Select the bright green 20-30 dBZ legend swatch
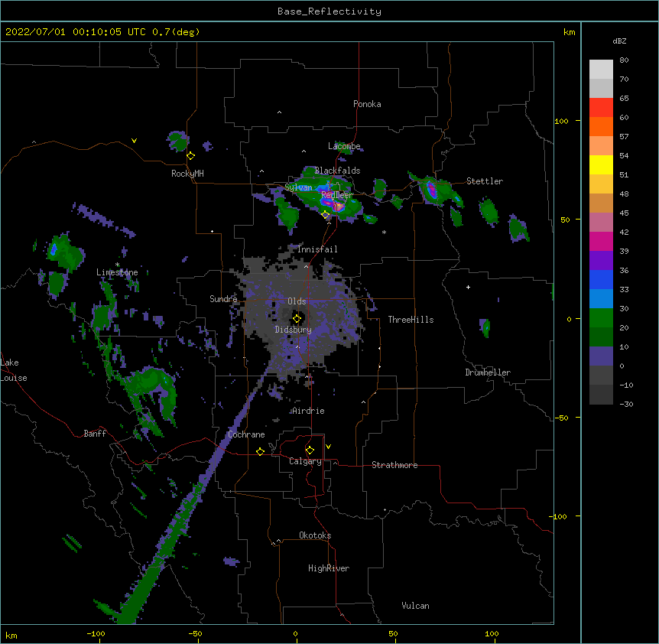Viewport: 659px width, 644px height. point(601,318)
